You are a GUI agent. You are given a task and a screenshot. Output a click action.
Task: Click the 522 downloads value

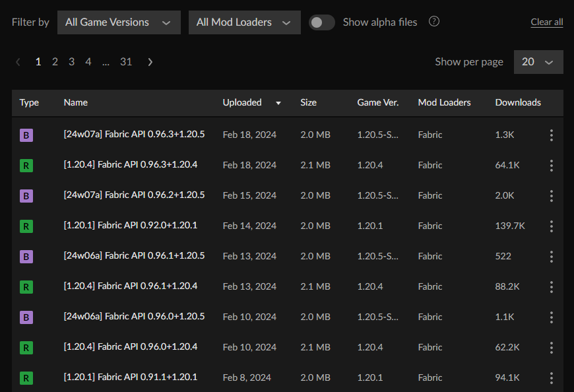pyautogui.click(x=503, y=256)
